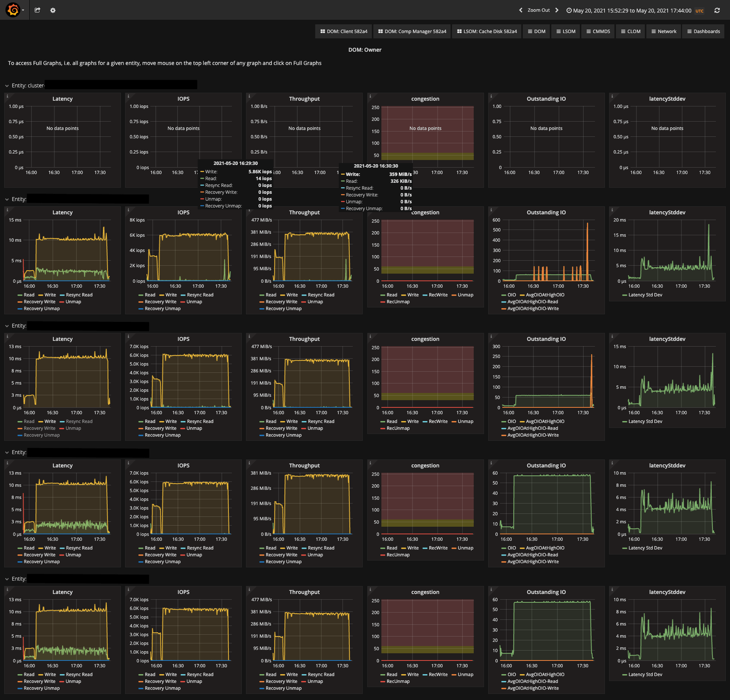This screenshot has height=700, width=730.
Task: Open the Network links menu
Action: coord(663,32)
